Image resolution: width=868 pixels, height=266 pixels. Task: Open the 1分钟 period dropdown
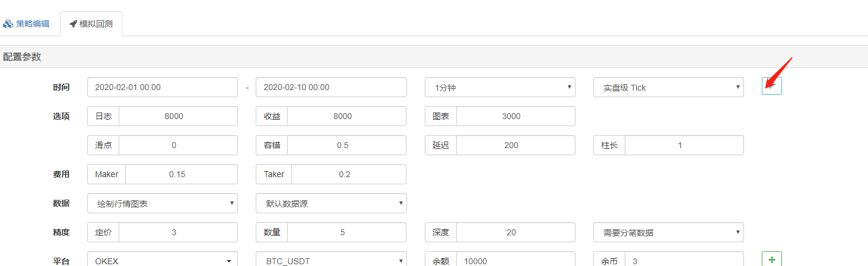[500, 87]
